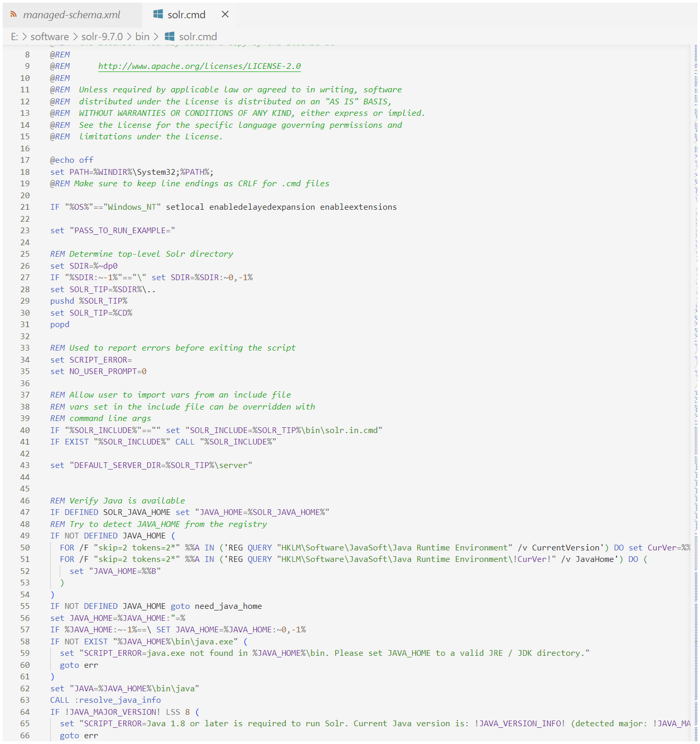Switch to the managed-schema.xml tab
Viewport: 700px width, 744px height.
pyautogui.click(x=72, y=15)
